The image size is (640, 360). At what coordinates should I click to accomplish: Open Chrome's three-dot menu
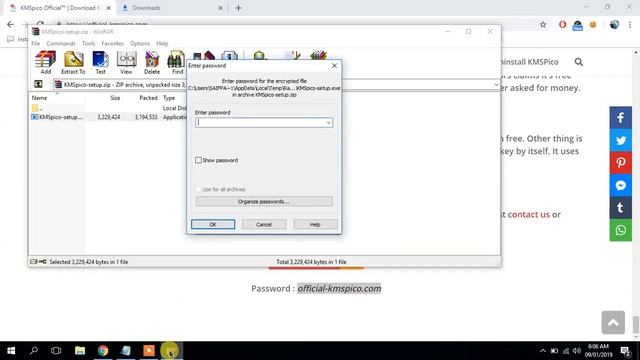[x=630, y=25]
